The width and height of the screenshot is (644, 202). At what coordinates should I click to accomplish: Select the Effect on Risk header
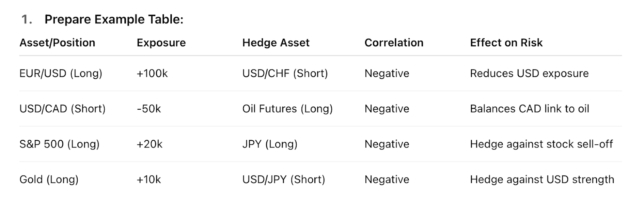pyautogui.click(x=506, y=43)
